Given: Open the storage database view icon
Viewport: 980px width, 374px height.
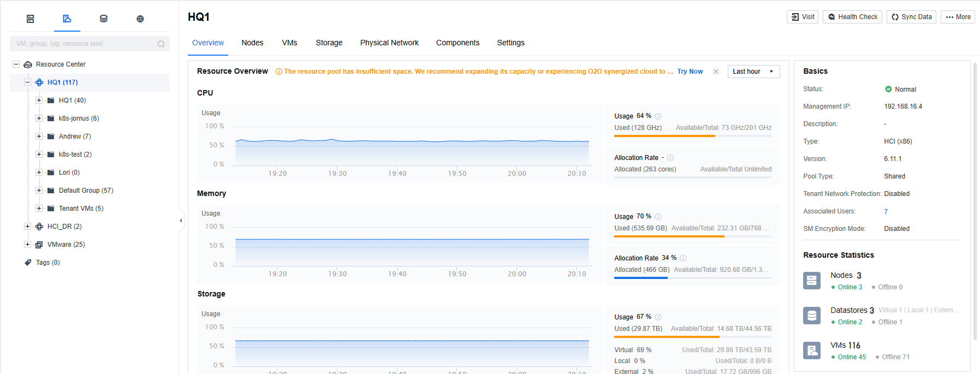Looking at the screenshot, I should point(104,19).
